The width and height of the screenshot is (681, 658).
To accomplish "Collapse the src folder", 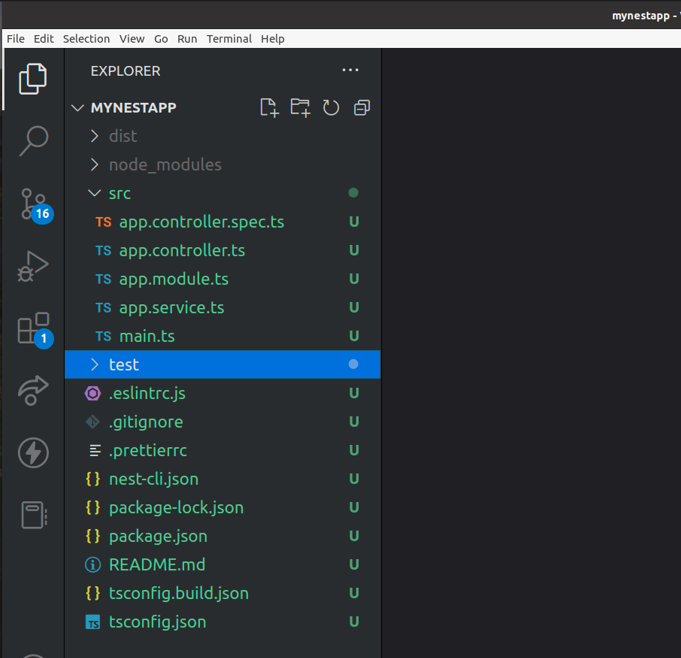I will (x=119, y=193).
